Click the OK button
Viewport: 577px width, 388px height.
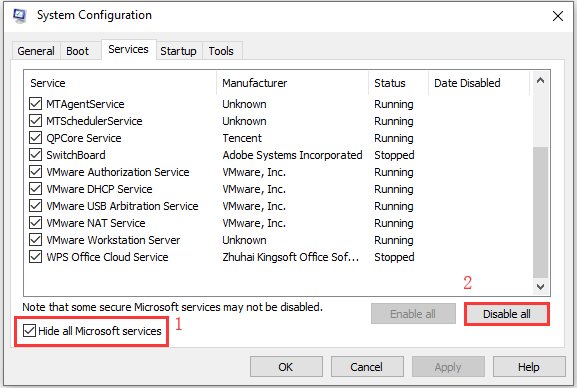[x=286, y=367]
